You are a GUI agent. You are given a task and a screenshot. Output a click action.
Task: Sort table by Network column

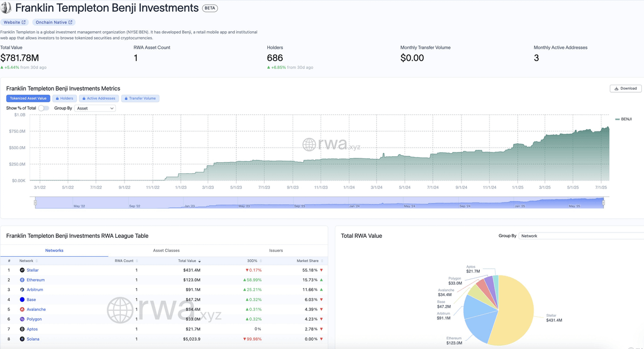28,261
